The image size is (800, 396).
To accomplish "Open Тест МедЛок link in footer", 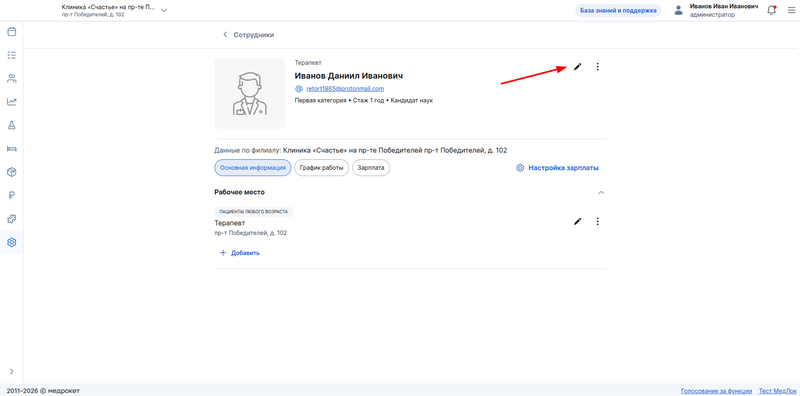I will 777,391.
